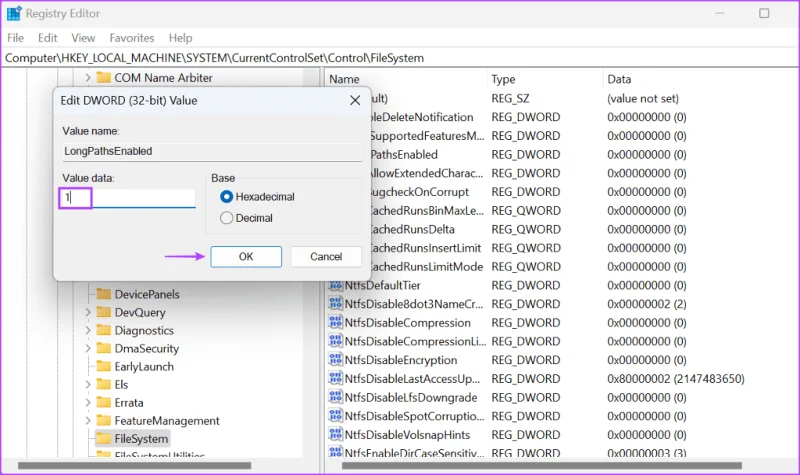The image size is (800, 475).
Task: Expand the FeatureManagement key
Action: (x=88, y=420)
